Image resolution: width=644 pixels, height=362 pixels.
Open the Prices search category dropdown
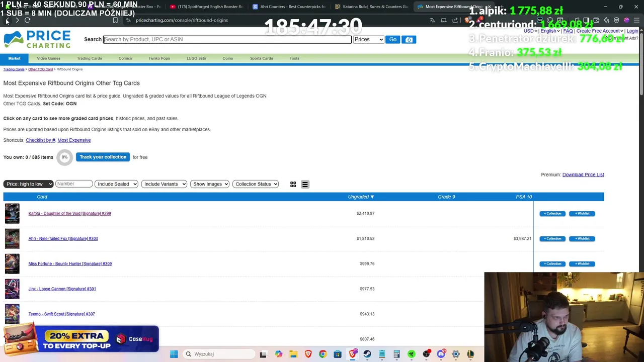coord(368,39)
